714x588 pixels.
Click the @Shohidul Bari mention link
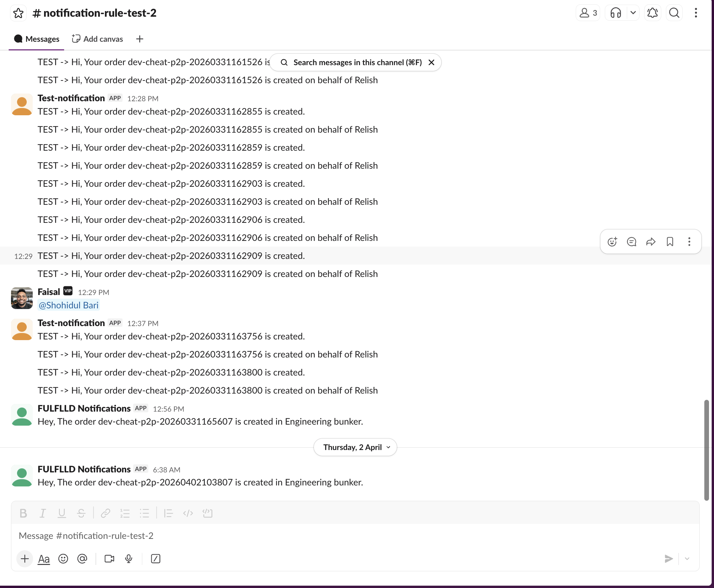coord(69,305)
